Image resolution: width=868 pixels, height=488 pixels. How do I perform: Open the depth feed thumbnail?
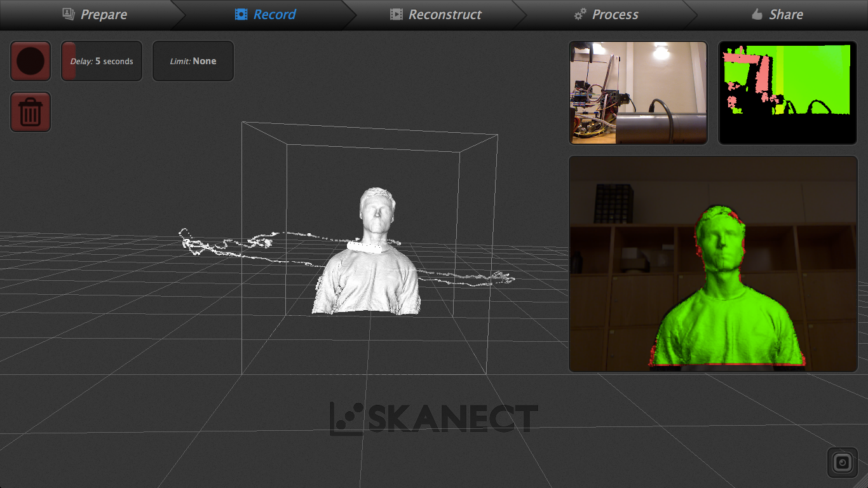coord(788,93)
